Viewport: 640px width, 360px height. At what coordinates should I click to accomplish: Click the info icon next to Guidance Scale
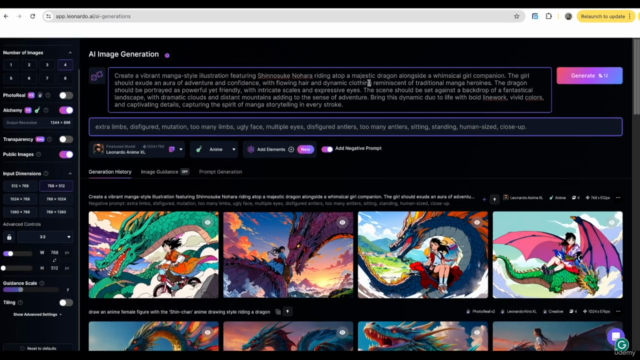[x=42, y=283]
